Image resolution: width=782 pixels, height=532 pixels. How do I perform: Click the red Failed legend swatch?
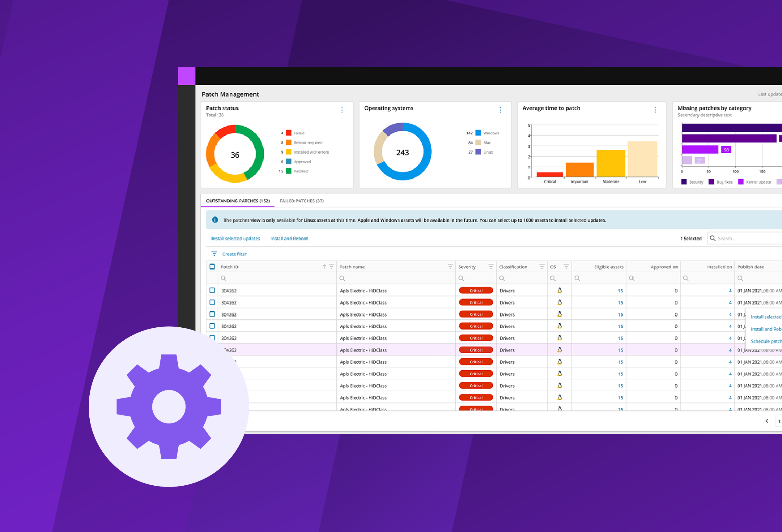pyautogui.click(x=288, y=133)
